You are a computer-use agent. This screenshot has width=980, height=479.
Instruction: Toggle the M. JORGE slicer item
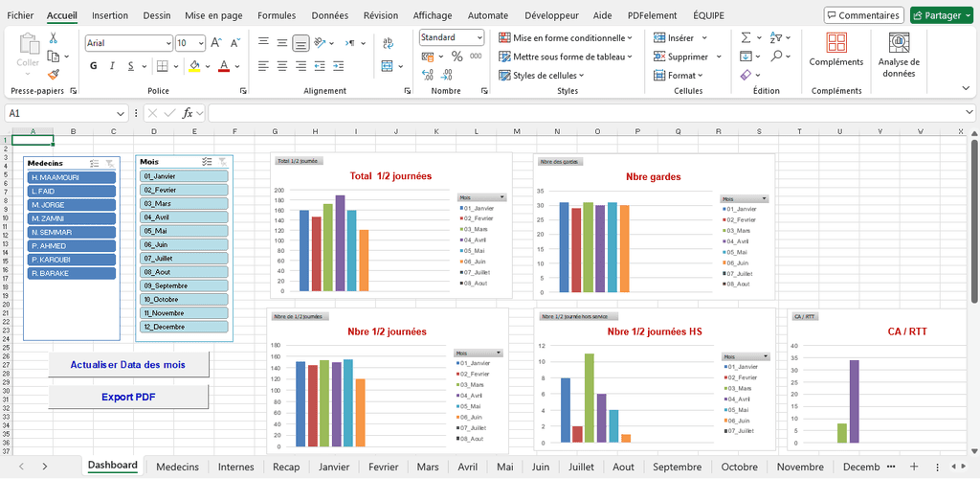tap(72, 205)
